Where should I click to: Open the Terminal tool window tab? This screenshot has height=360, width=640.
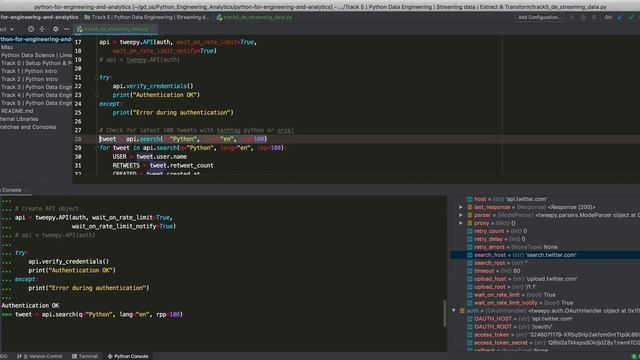tap(84, 356)
